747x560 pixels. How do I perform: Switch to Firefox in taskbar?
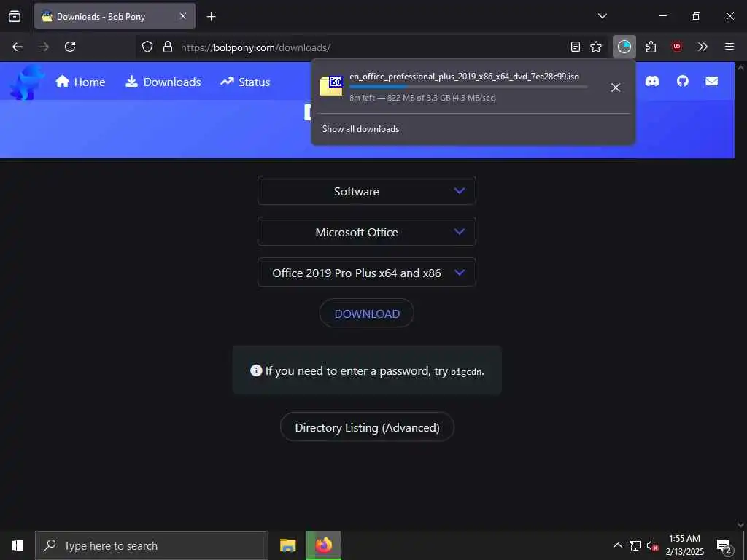coord(324,545)
